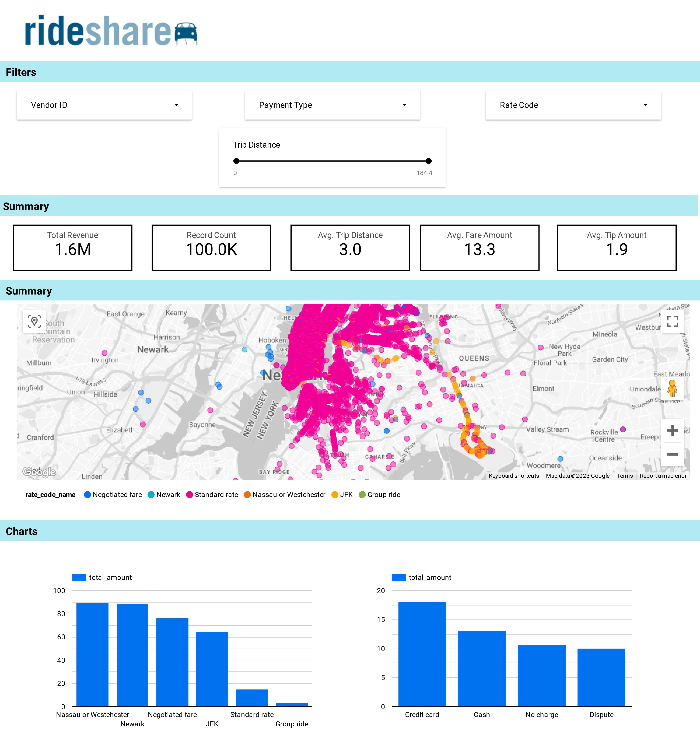This screenshot has width=700, height=754.
Task: Click the Street View pegman icon
Action: coord(672,389)
